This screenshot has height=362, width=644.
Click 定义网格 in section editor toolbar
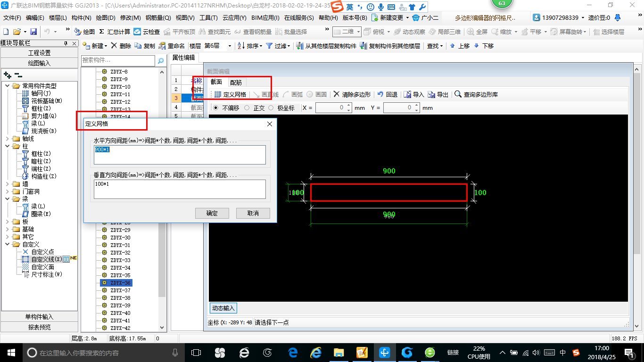point(230,94)
